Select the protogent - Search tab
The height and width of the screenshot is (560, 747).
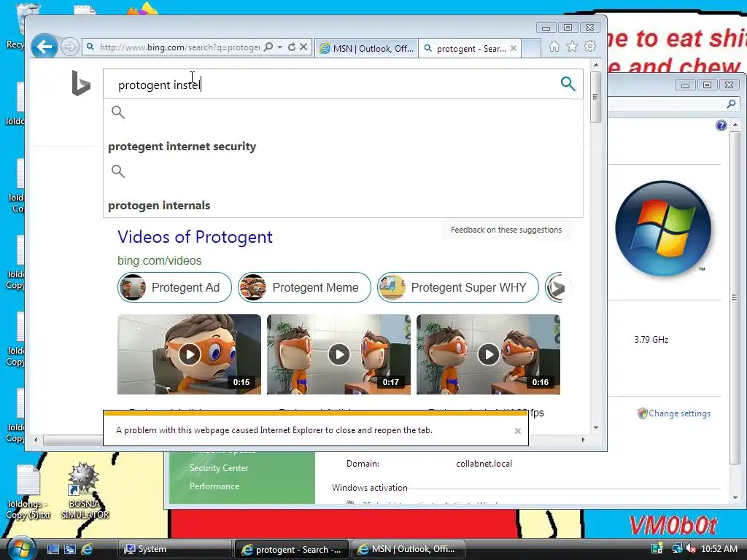tap(469, 48)
